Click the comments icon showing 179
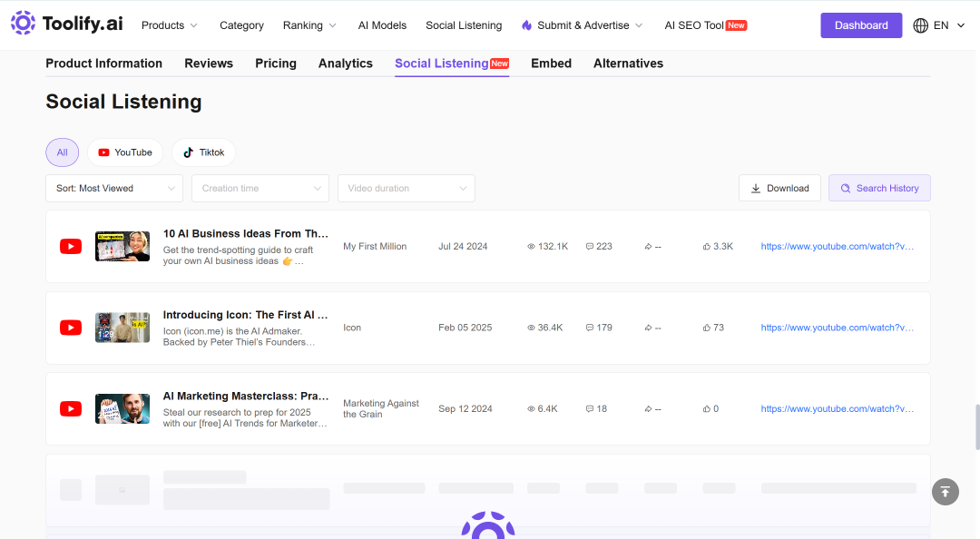 click(590, 328)
